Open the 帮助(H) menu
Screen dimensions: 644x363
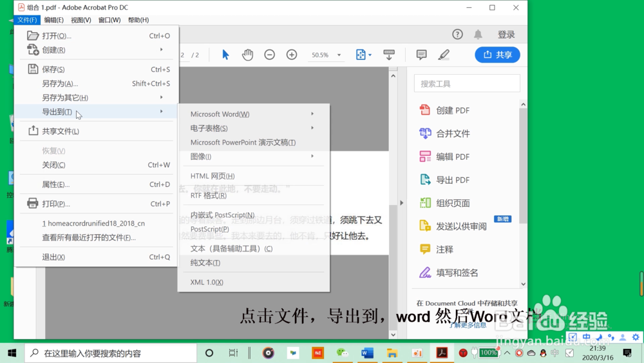click(138, 20)
